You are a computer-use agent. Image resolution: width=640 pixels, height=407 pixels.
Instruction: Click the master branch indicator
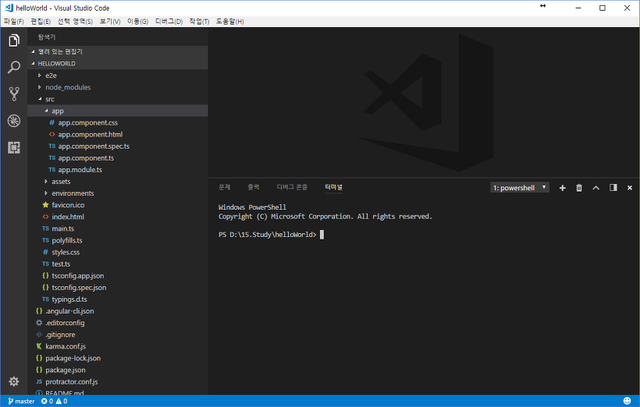(x=22, y=401)
